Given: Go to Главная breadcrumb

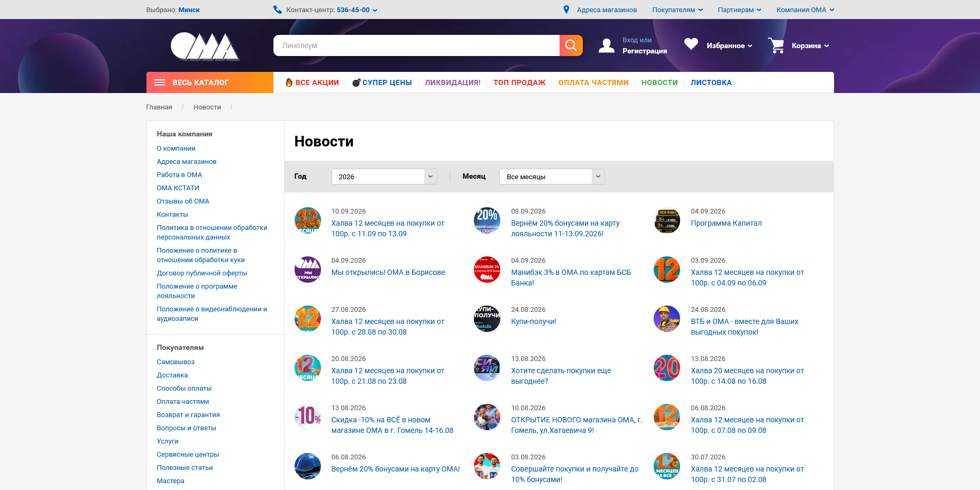Looking at the screenshot, I should 159,107.
